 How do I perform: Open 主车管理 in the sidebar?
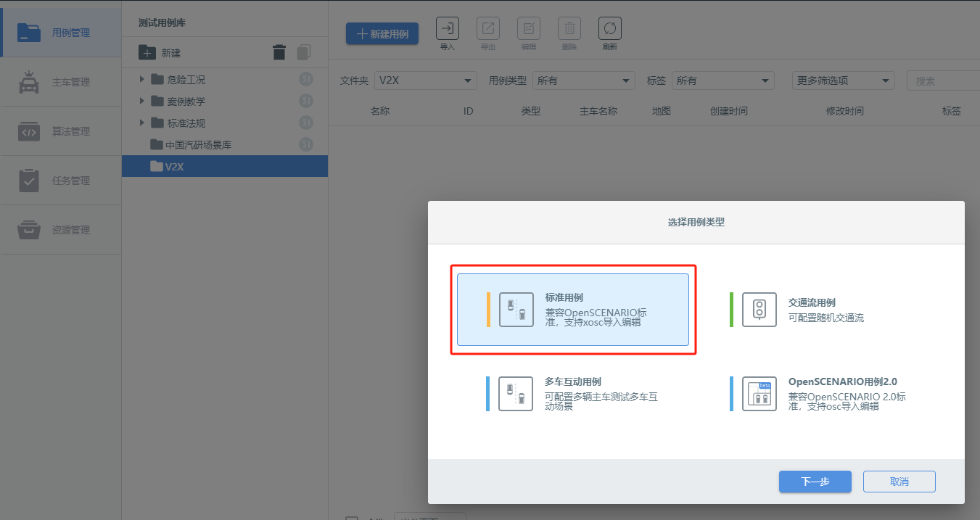coord(61,82)
